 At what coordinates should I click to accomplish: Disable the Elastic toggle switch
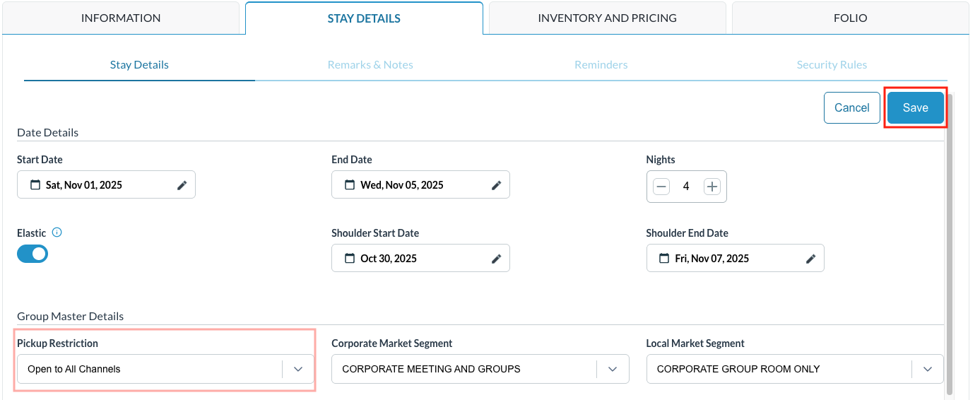point(33,254)
